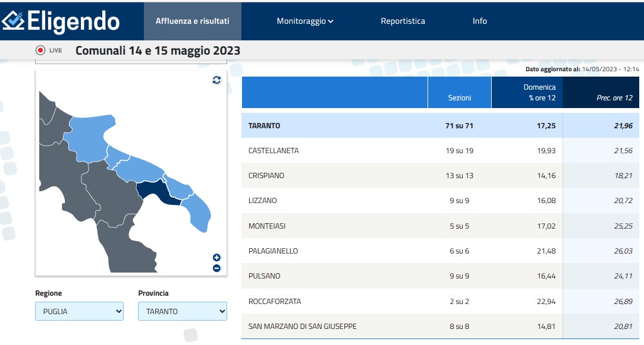Click the TARANTO province header row

click(264, 126)
